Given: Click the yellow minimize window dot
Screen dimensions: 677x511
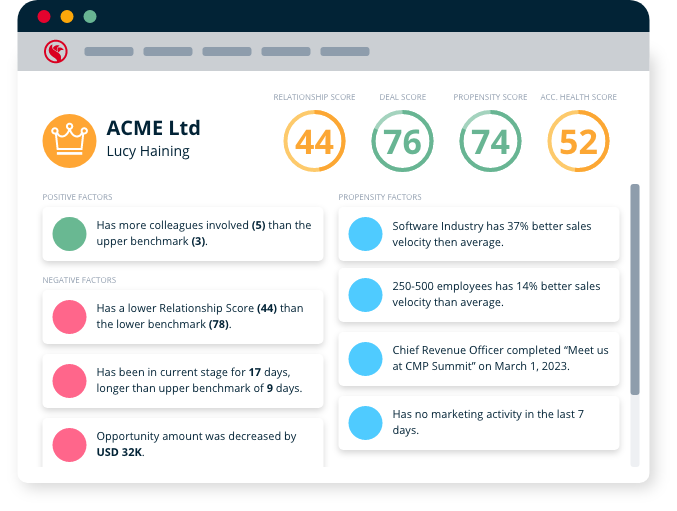Looking at the screenshot, I should [67, 17].
